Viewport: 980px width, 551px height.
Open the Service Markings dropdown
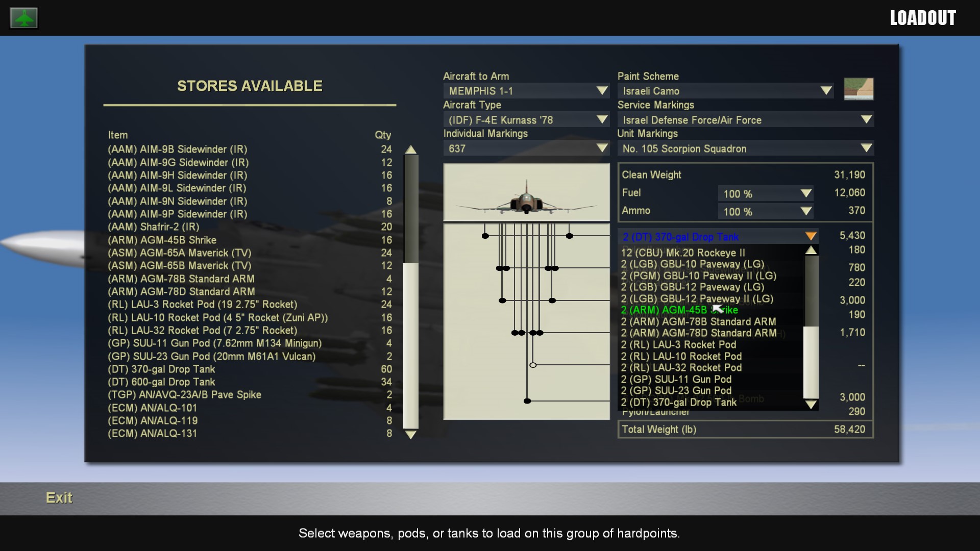(746, 120)
